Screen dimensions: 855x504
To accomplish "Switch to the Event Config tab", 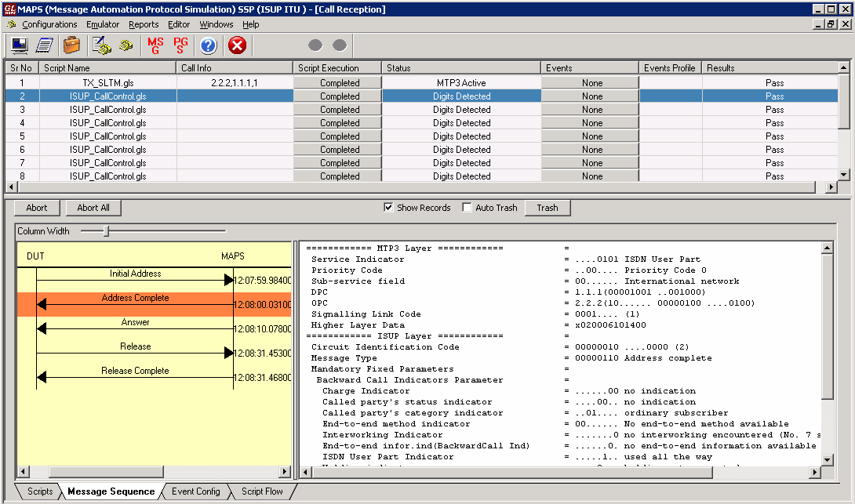I will 196,491.
